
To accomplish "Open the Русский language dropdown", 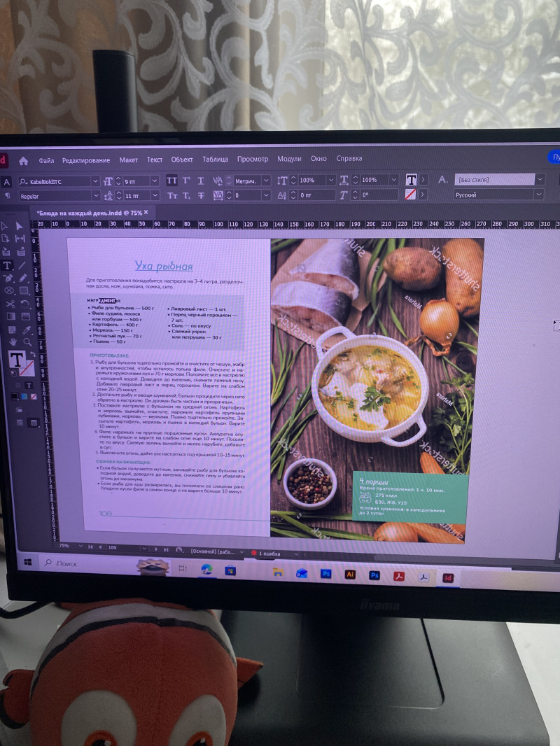I will coord(539,195).
